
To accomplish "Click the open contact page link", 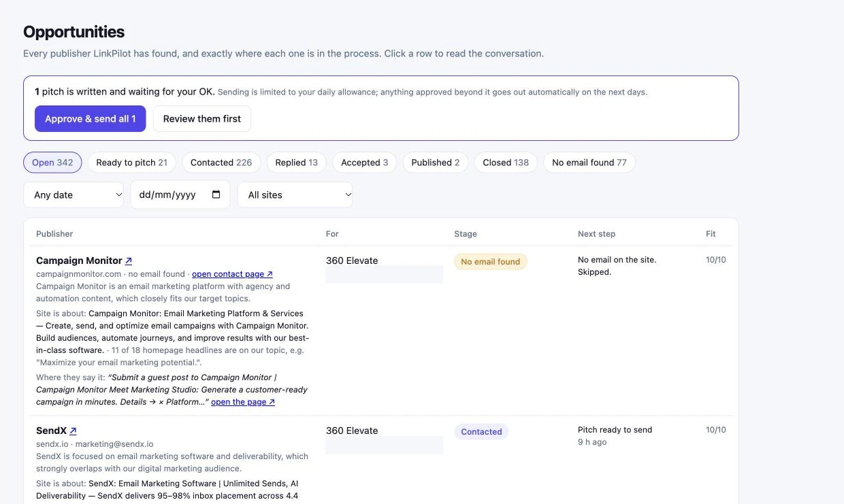I will click(232, 274).
